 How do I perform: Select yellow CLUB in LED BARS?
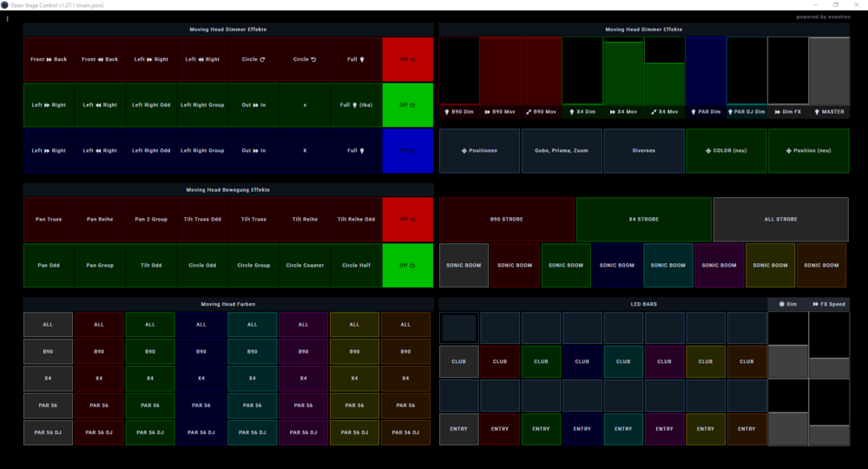click(x=705, y=361)
